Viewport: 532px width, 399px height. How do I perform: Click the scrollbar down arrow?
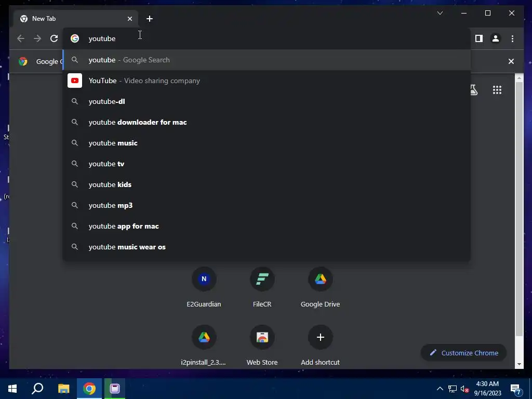pyautogui.click(x=519, y=364)
